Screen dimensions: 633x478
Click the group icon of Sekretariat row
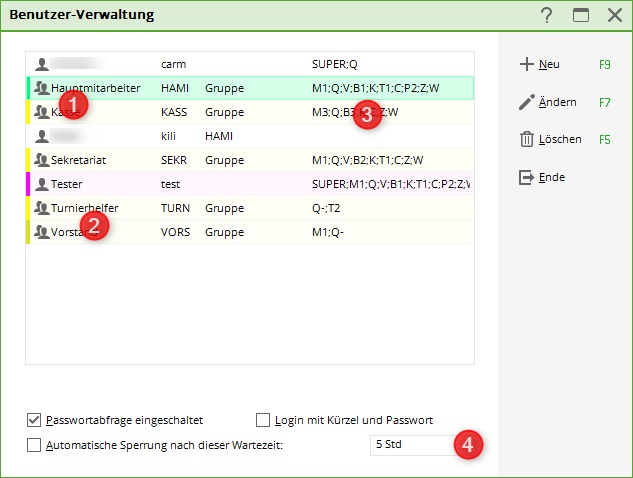[42, 160]
